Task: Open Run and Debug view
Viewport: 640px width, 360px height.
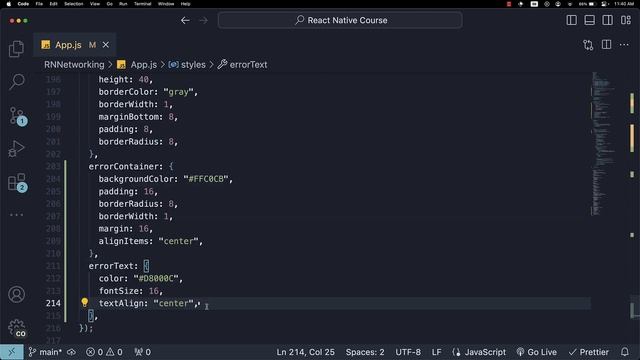Action: [x=16, y=149]
